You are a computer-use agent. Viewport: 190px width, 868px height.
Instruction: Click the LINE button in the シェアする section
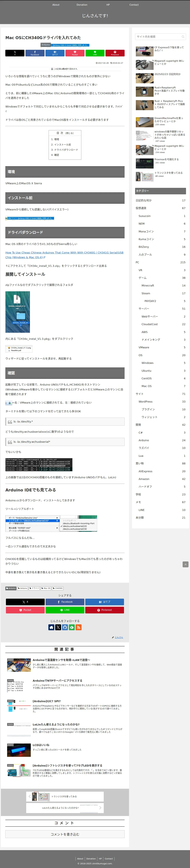[65, 610]
